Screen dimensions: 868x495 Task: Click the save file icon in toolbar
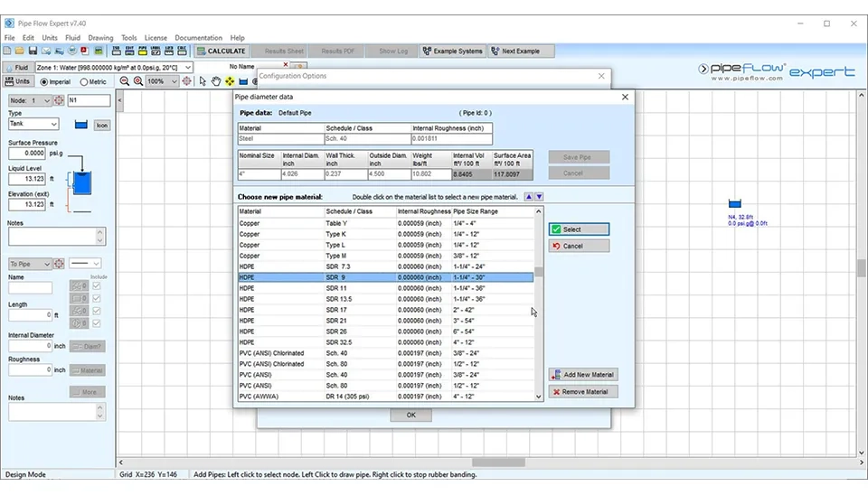(x=33, y=51)
